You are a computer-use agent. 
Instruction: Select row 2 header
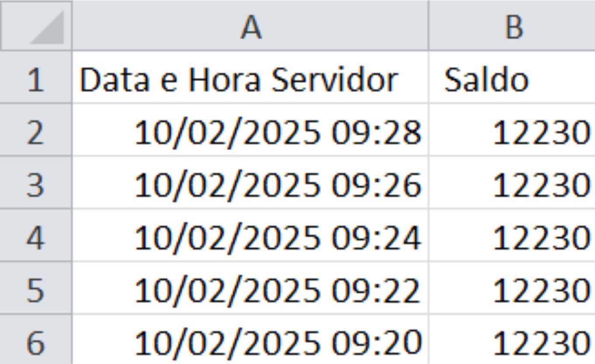[x=36, y=130]
